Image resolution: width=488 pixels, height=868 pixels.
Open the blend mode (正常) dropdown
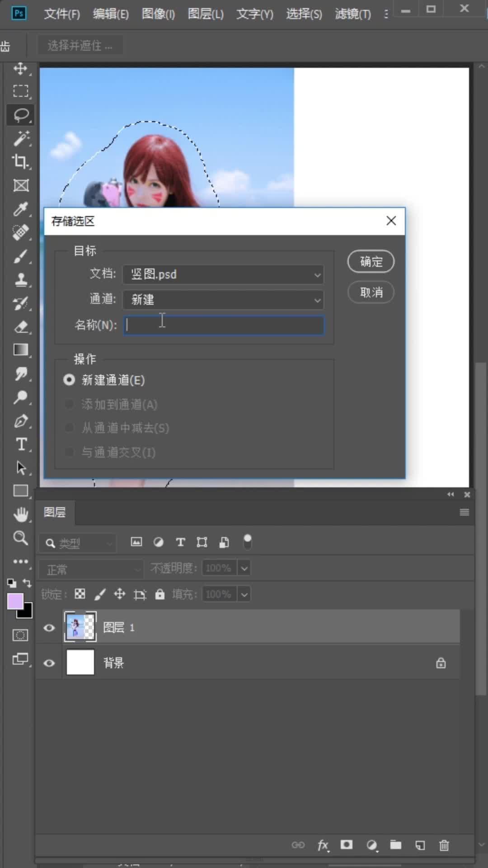pyautogui.click(x=91, y=569)
